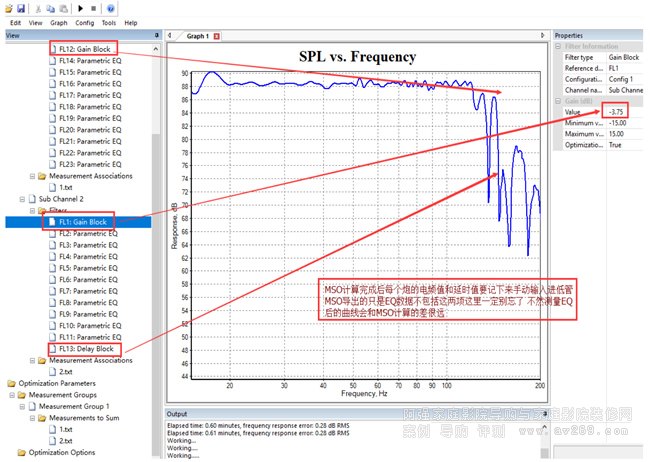
Task: Click the Copy icon in toolbar
Action: pos(50,8)
